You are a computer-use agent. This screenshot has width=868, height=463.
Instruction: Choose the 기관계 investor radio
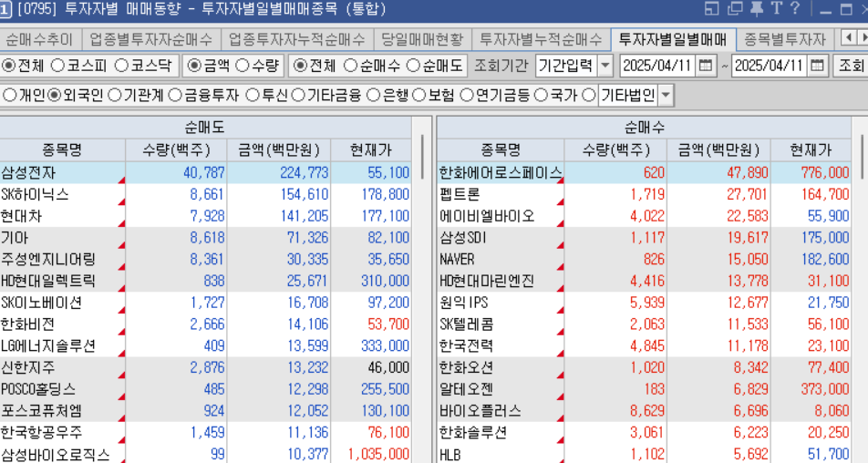115,95
